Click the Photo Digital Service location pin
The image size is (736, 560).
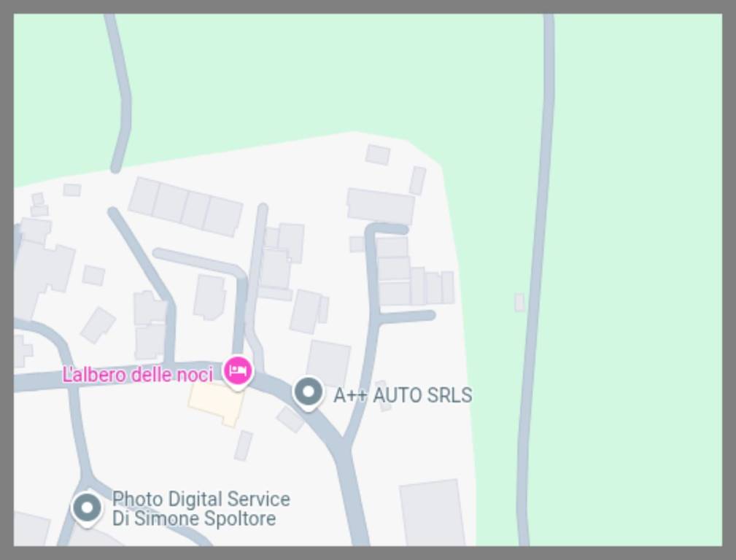pyautogui.click(x=86, y=509)
